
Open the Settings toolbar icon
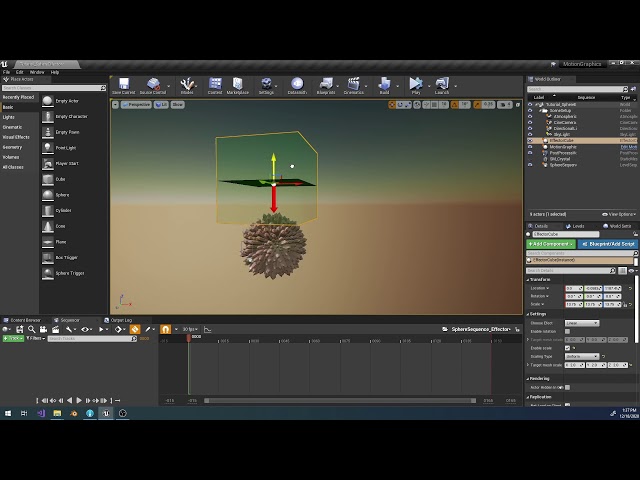tap(266, 84)
